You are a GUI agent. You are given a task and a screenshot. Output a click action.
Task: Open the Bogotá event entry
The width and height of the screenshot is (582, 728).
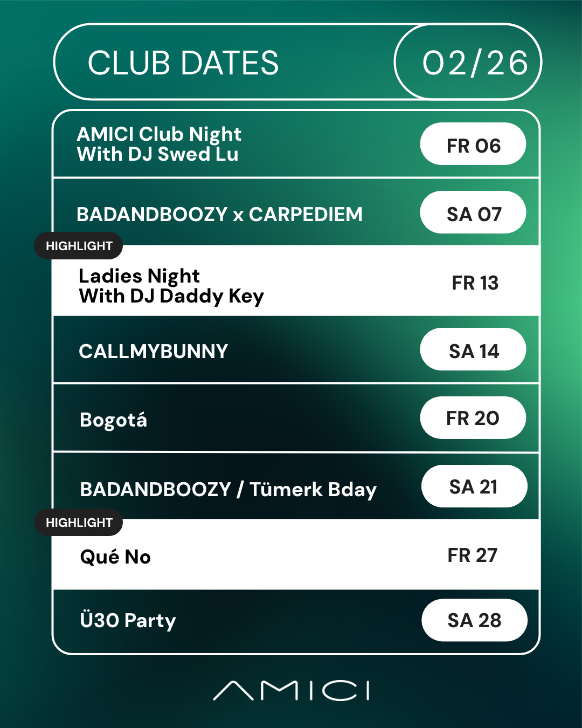pyautogui.click(x=113, y=420)
